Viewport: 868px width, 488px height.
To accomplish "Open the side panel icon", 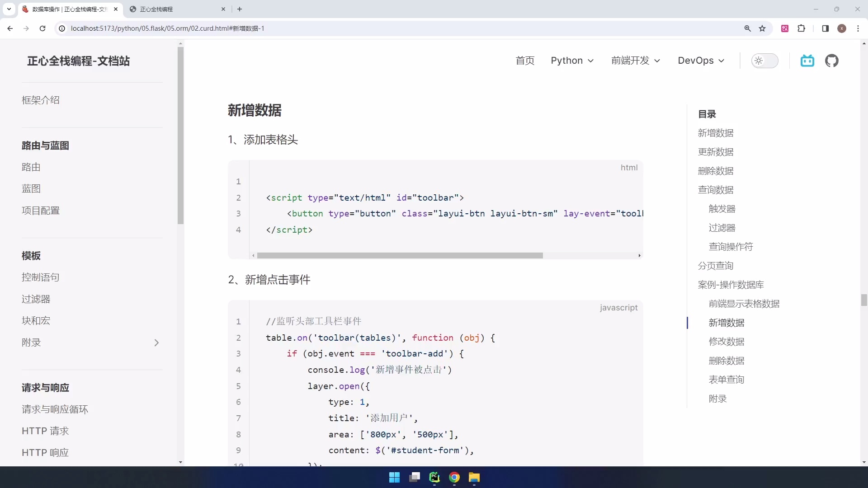I will pos(825,28).
